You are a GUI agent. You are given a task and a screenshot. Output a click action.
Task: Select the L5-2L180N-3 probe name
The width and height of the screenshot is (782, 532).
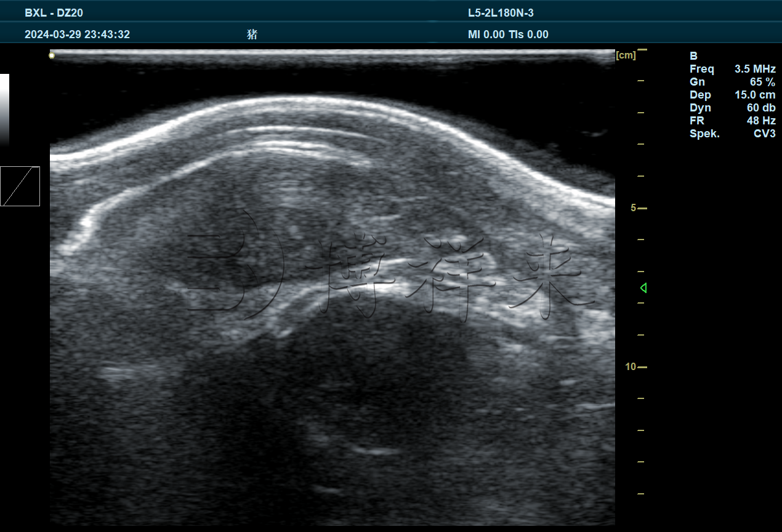[x=501, y=13]
